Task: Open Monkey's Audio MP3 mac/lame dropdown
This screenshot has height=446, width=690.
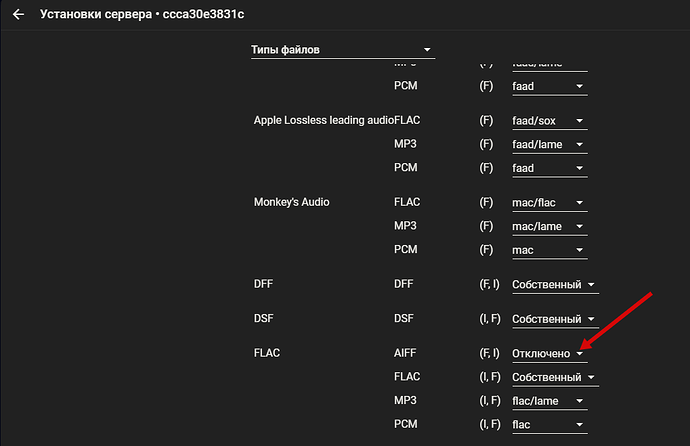Action: pyautogui.click(x=550, y=227)
